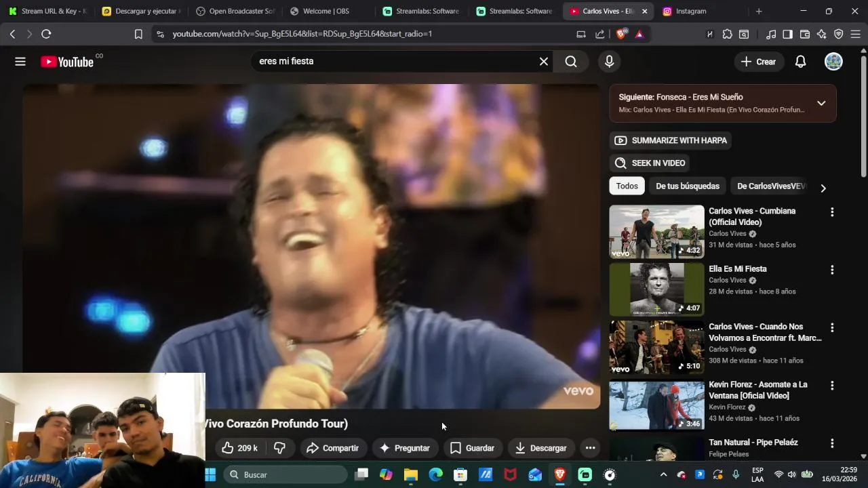
Task: Show more filter chips with right arrow
Action: (823, 188)
